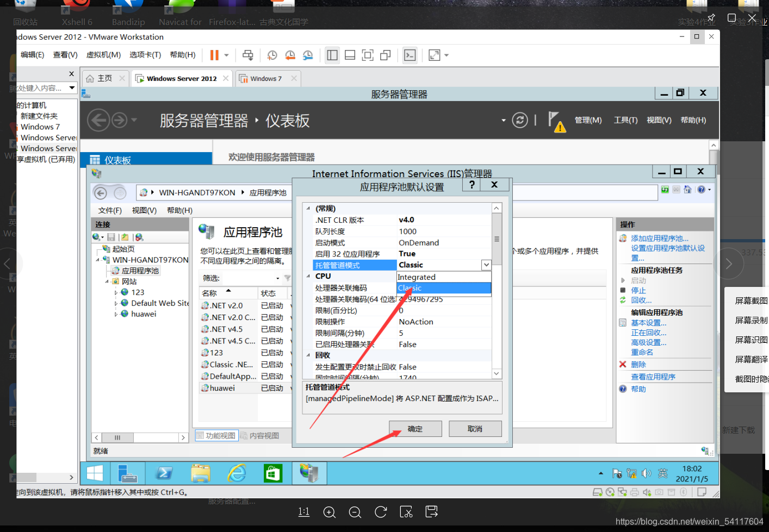This screenshot has height=532, width=769.
Task: Click 添加应用程序池... link
Action: click(x=660, y=239)
